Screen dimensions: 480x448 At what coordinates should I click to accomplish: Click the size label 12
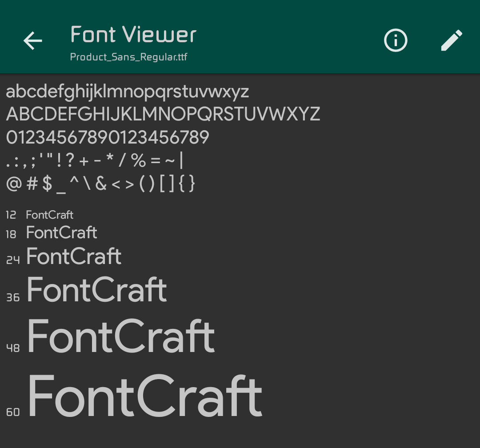11,215
